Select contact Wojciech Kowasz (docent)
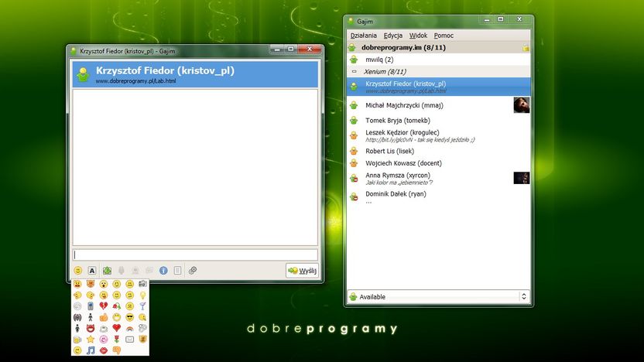The image size is (644, 362). pyautogui.click(x=438, y=163)
